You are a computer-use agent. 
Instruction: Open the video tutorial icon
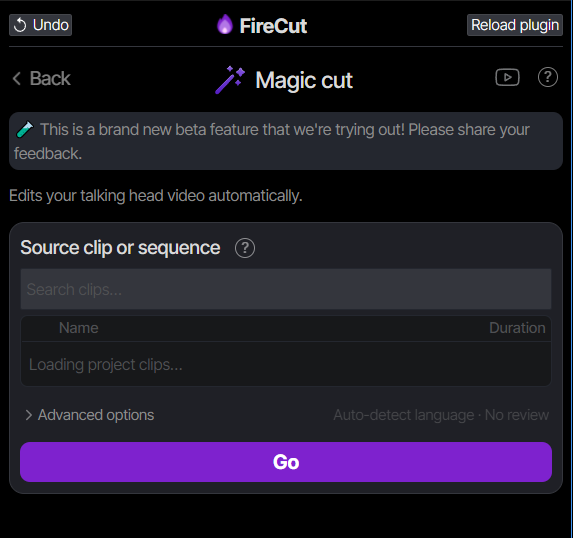tap(507, 77)
